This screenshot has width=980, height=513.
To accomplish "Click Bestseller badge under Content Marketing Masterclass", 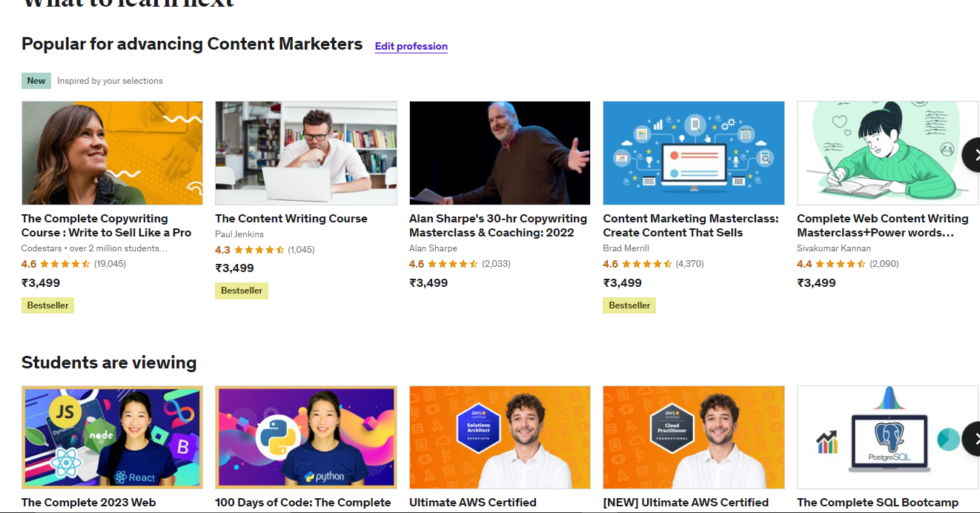I will pos(629,305).
